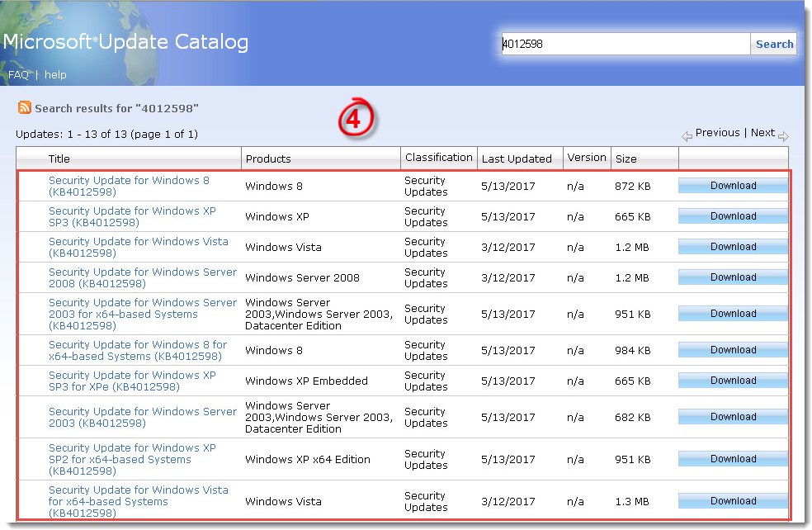Viewport: 812px width, 530px height.
Task: Open Security Update for Windows Vista (KB4012598)
Action: 139,247
